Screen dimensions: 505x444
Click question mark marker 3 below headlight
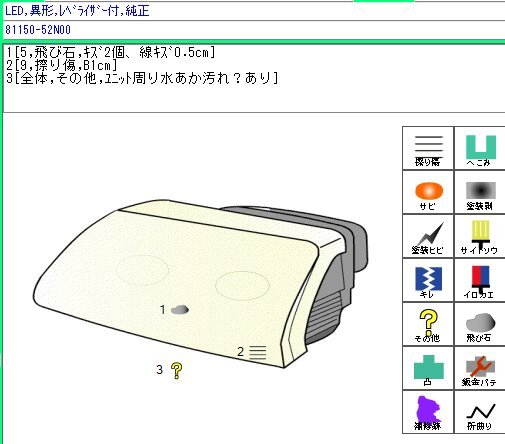176,371
